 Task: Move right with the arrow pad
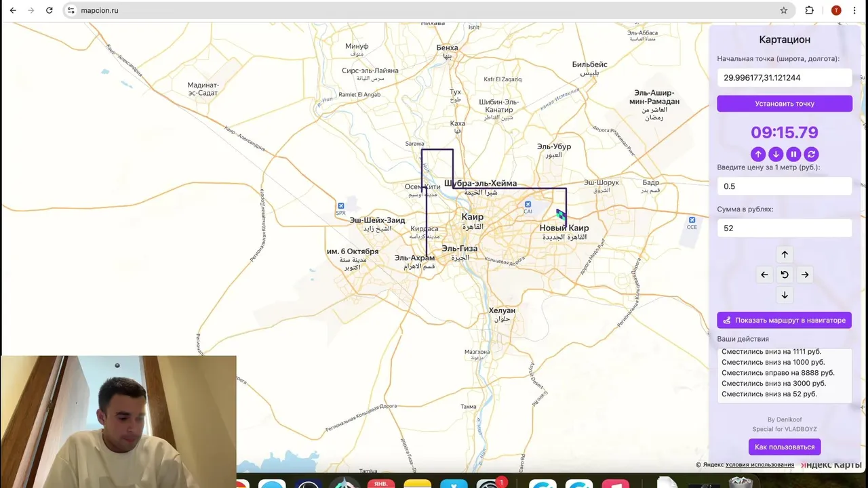(x=805, y=274)
